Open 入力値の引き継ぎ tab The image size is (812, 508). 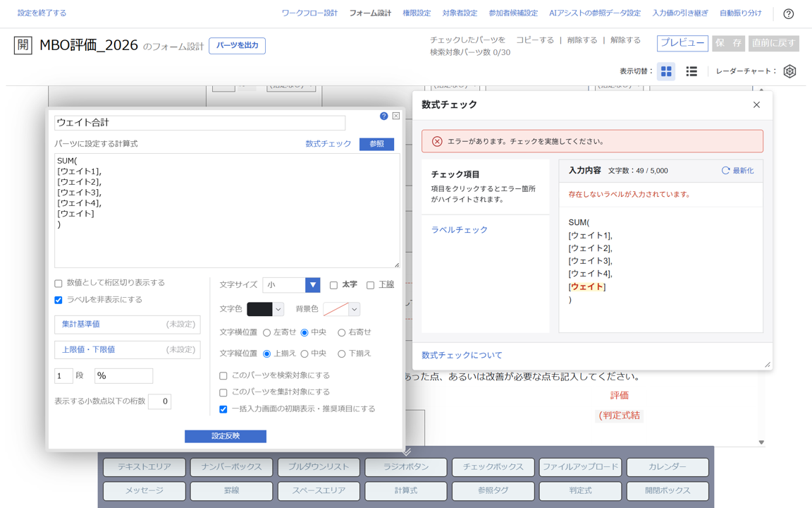pos(680,13)
